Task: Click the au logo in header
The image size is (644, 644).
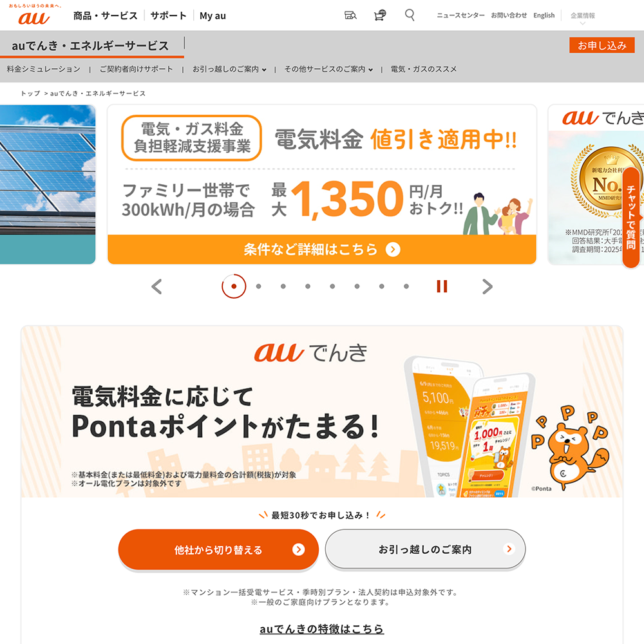Action: (34, 15)
